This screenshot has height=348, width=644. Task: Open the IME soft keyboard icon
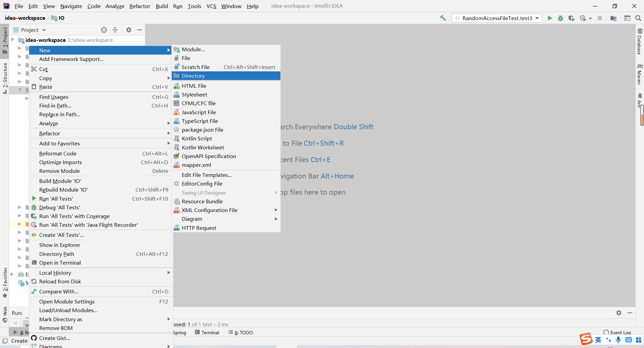coord(629,340)
